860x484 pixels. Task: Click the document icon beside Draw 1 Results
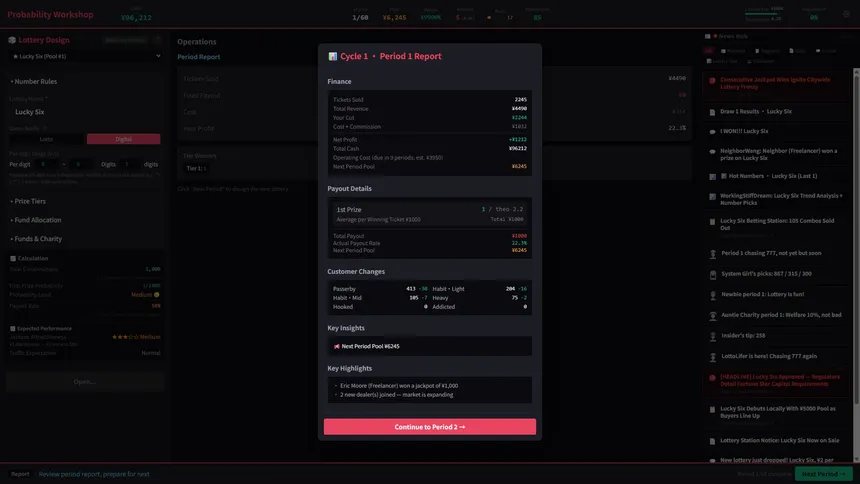[712, 112]
